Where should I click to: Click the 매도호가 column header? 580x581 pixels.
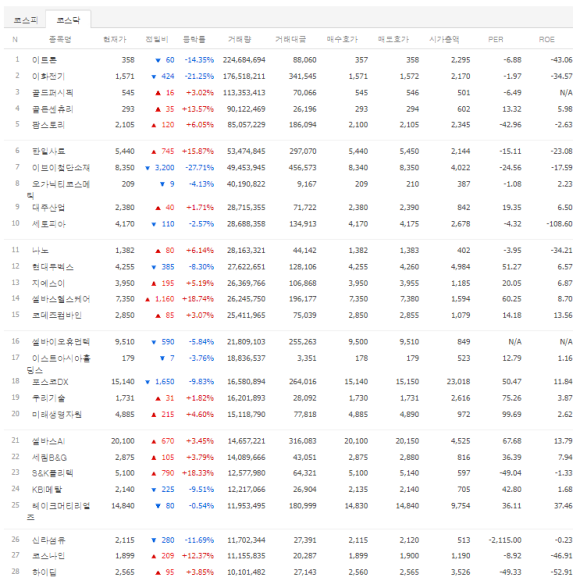(x=393, y=39)
